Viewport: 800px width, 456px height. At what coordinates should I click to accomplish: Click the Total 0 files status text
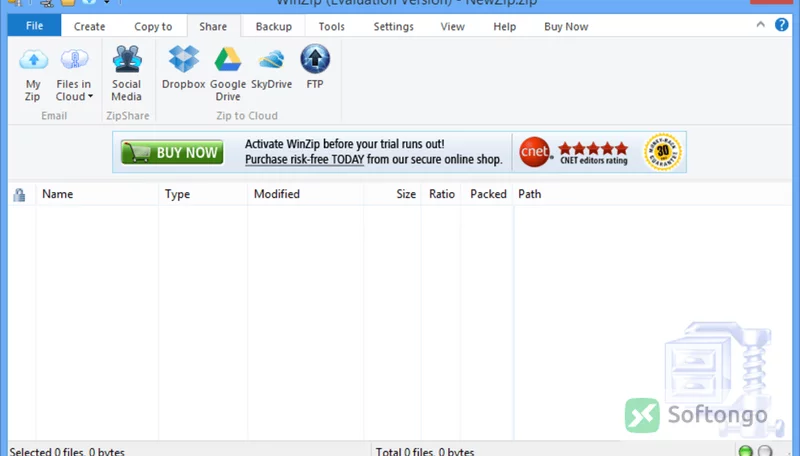(x=425, y=452)
